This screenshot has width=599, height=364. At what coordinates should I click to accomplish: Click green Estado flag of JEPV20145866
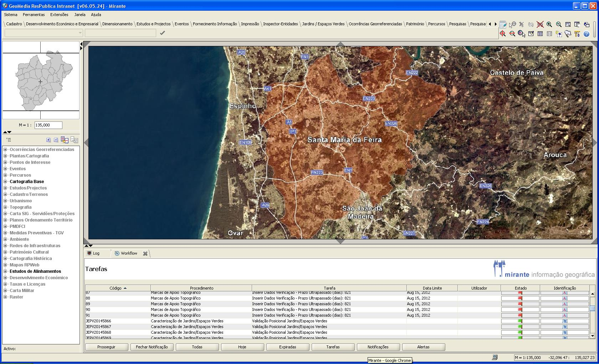(x=520, y=321)
